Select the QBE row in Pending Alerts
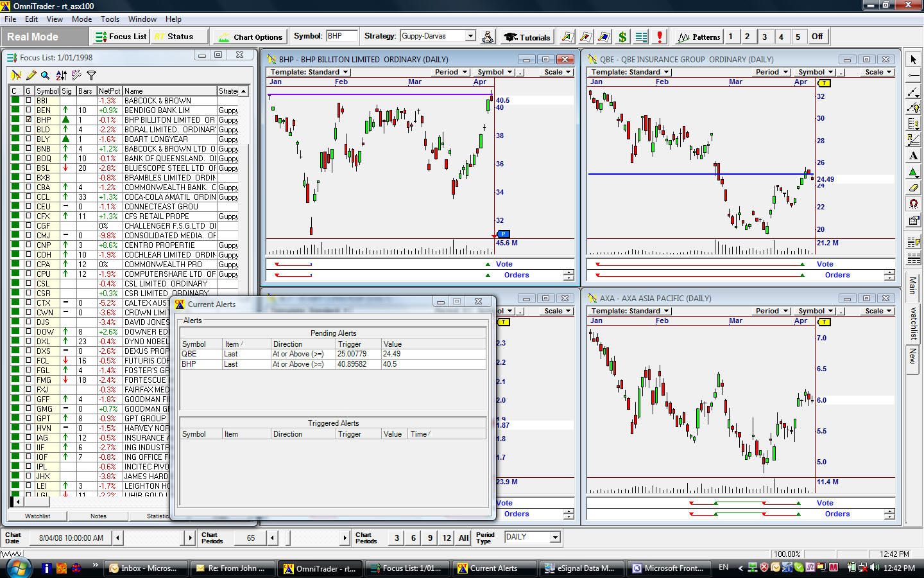 point(333,354)
